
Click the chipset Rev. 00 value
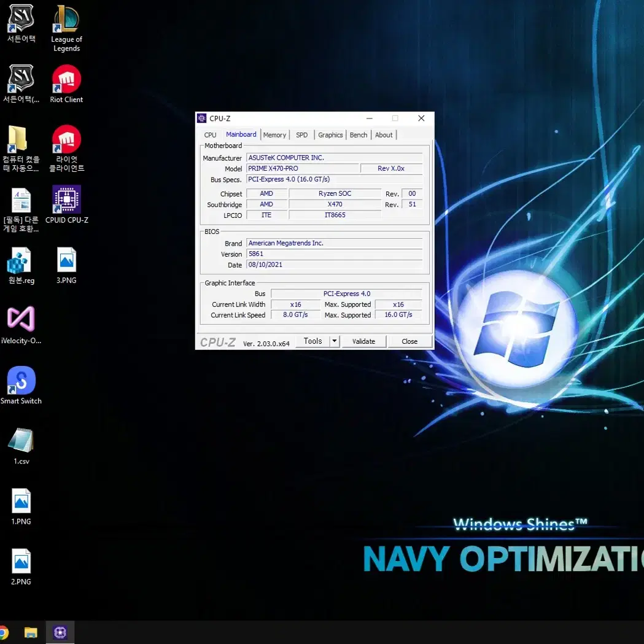tap(412, 193)
